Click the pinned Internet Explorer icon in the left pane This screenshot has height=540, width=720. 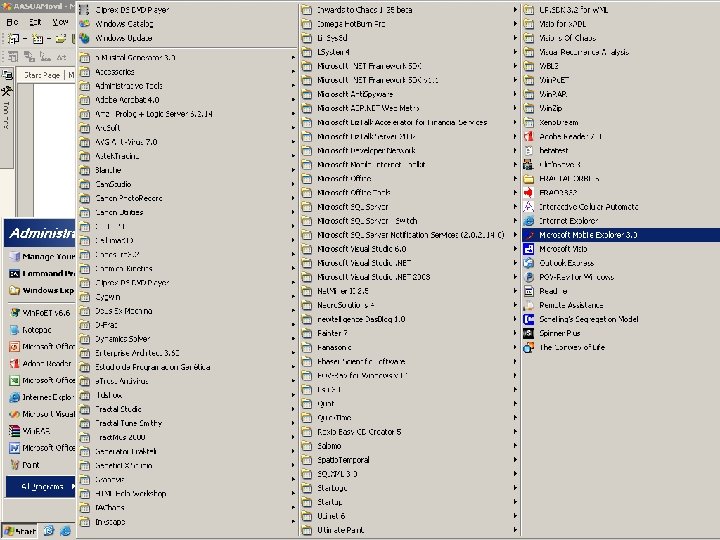[x=15, y=397]
